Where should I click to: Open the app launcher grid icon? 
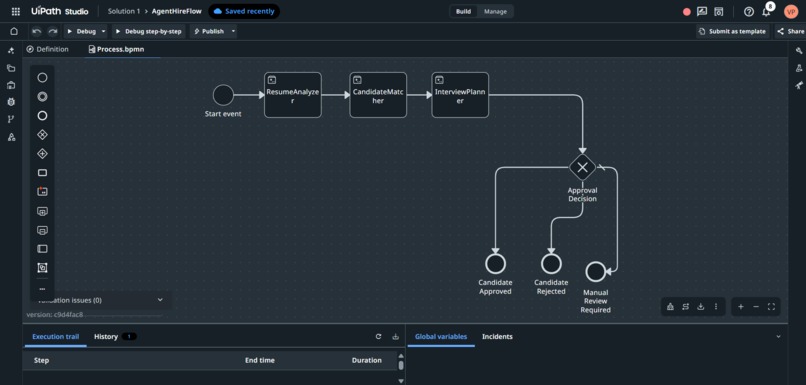[x=15, y=11]
